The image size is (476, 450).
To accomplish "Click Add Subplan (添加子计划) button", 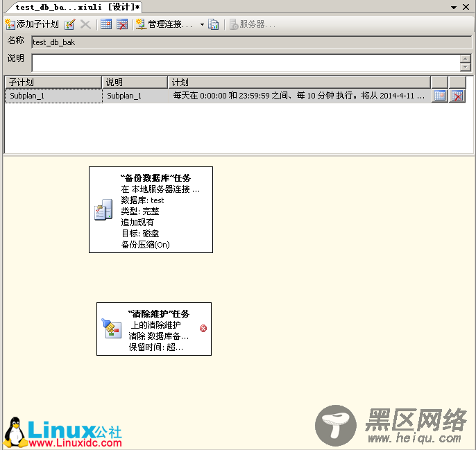I will point(32,24).
